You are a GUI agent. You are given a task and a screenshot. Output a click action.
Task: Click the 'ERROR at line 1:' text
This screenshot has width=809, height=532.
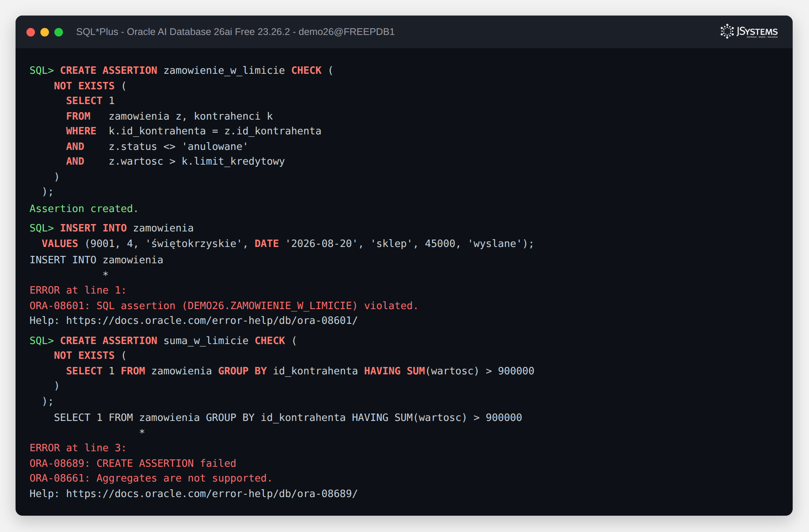click(78, 290)
